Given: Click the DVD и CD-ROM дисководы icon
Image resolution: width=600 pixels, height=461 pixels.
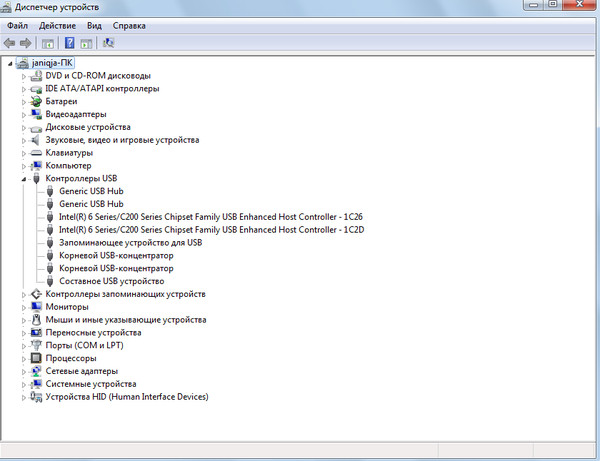Looking at the screenshot, I should click(36, 76).
